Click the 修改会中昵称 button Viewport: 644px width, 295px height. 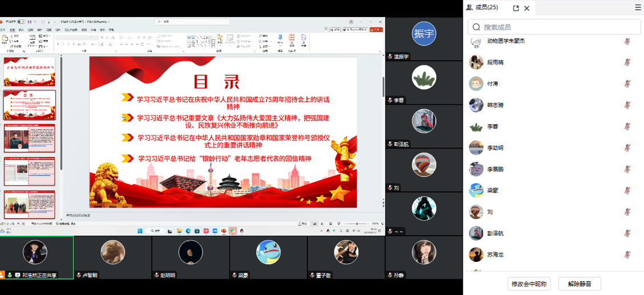click(x=529, y=284)
